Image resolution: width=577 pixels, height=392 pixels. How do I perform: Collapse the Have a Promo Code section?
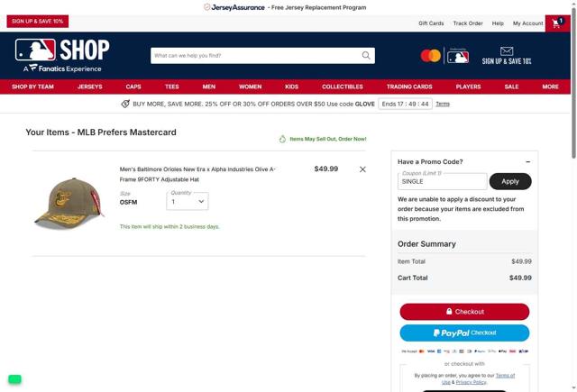[x=527, y=162]
